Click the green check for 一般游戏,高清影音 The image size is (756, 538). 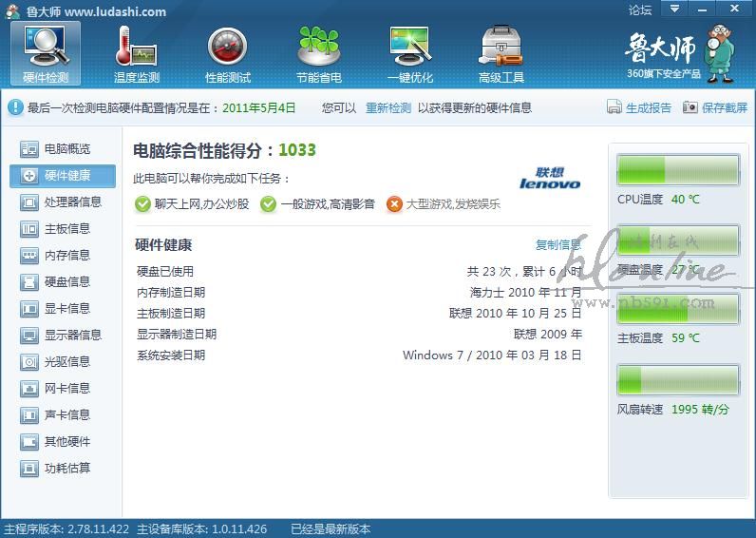tap(268, 204)
